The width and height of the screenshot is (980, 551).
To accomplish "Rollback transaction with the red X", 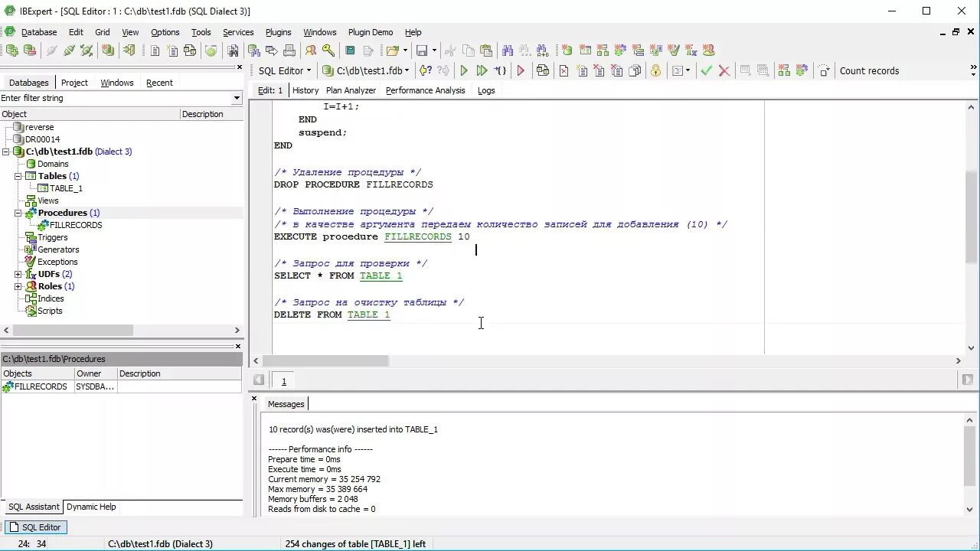I will (x=724, y=70).
